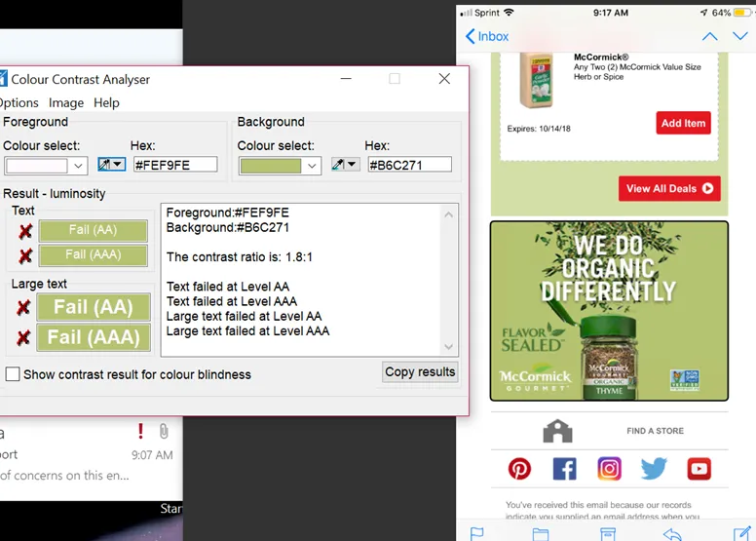Expand the background colour select dropdown
756x541 pixels.
click(x=313, y=166)
